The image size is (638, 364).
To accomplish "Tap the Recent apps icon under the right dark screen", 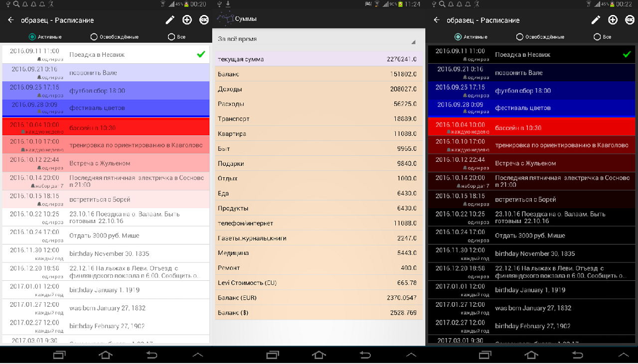I will 485,355.
